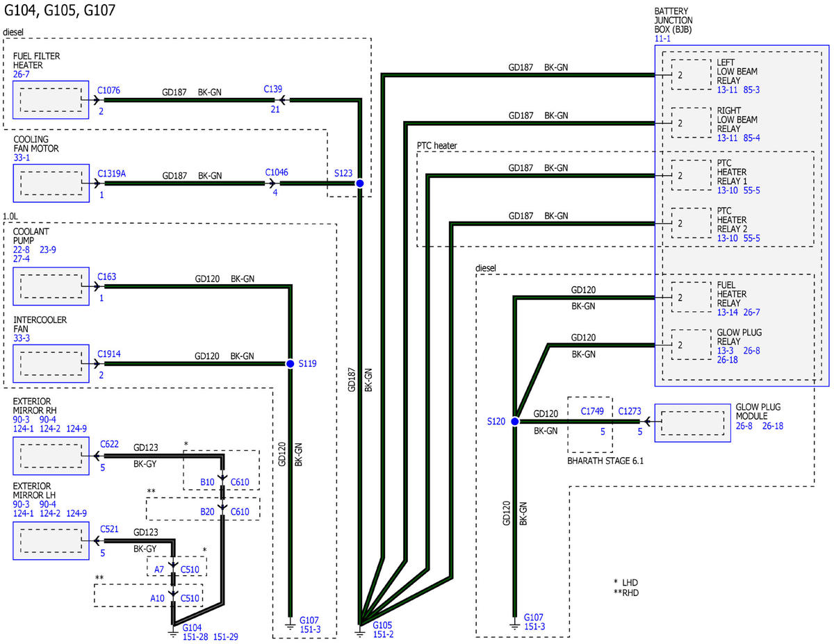Select connector reference C139

coord(272,90)
